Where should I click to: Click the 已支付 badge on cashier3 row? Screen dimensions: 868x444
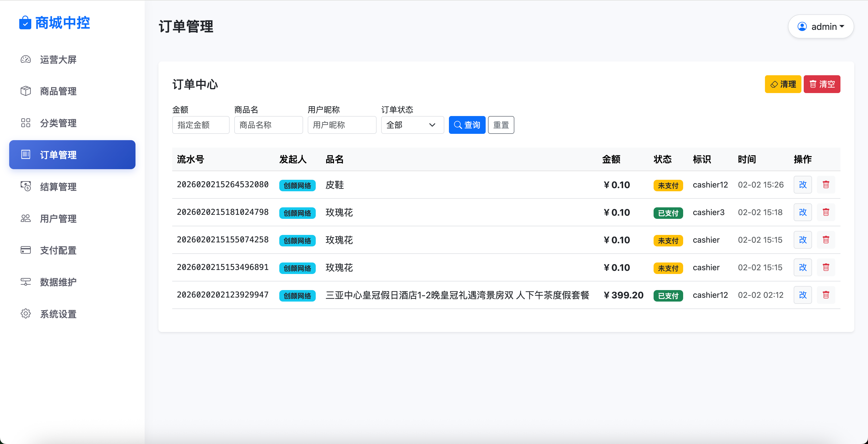coord(668,213)
